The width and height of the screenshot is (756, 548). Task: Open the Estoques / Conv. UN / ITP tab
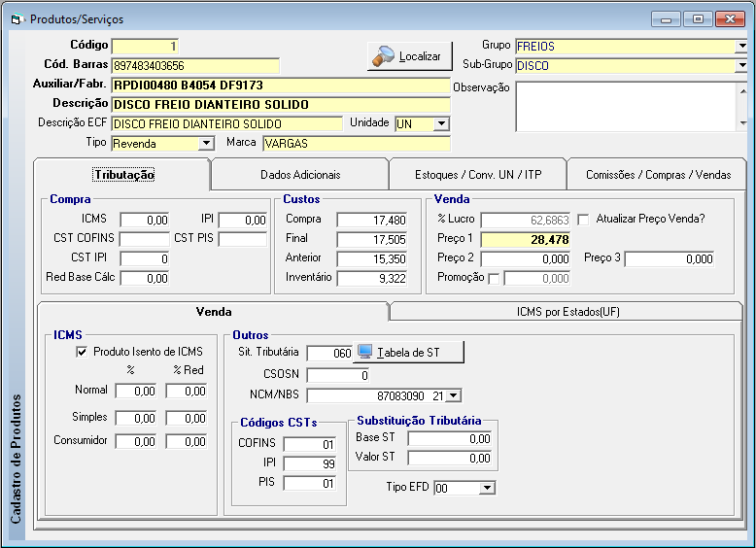coord(477,175)
